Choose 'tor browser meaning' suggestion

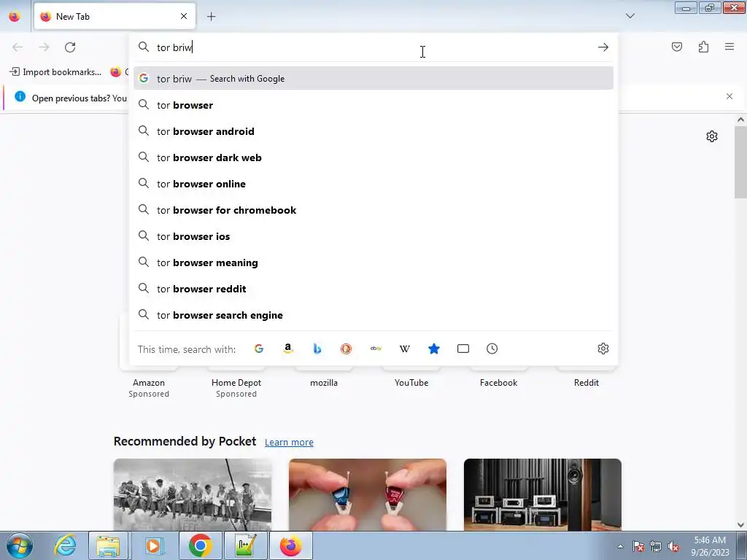(x=373, y=262)
